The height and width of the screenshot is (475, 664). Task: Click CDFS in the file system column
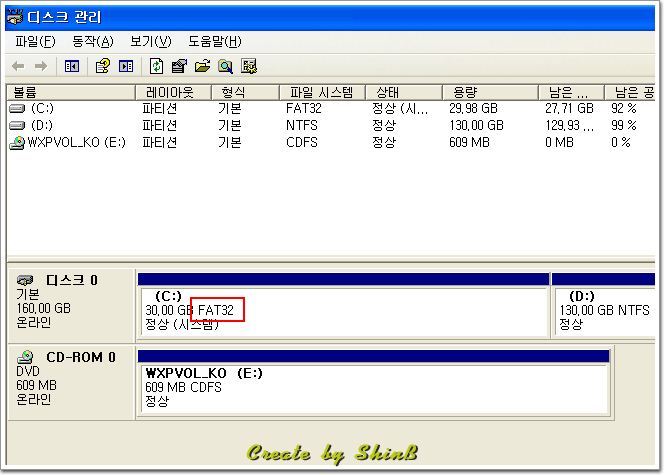pos(302,142)
